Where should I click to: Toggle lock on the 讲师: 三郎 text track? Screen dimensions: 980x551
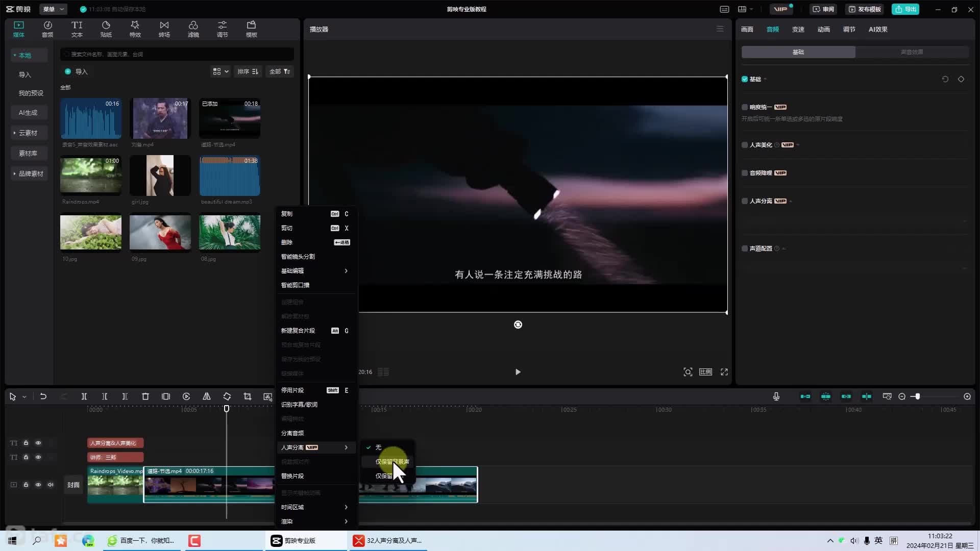tap(26, 457)
